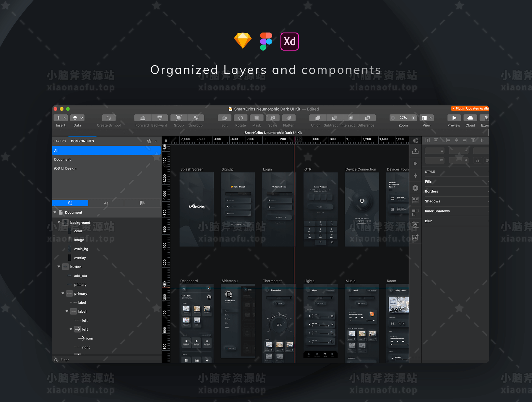
Task: Zoom out with the minus button
Action: point(393,118)
